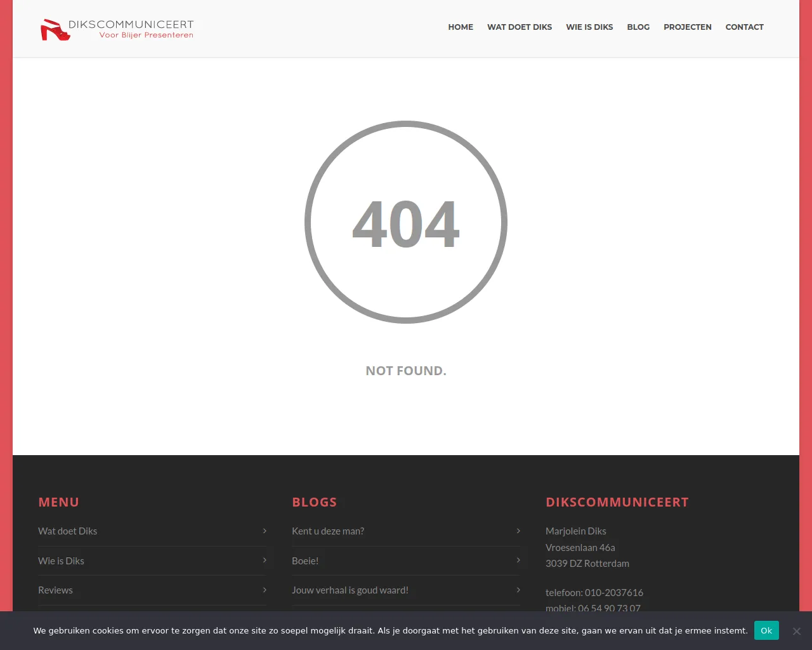This screenshot has width=812, height=650.
Task: Click the red high-heel shoe logo icon
Action: (x=55, y=30)
